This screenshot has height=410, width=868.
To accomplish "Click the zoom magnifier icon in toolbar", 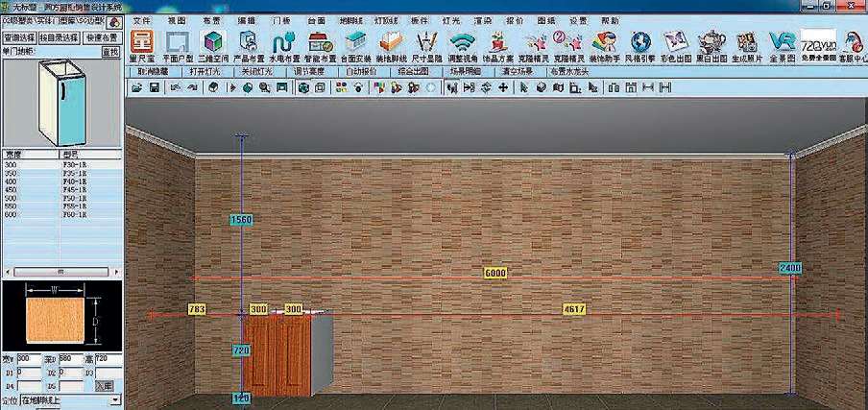I will tap(265, 87).
